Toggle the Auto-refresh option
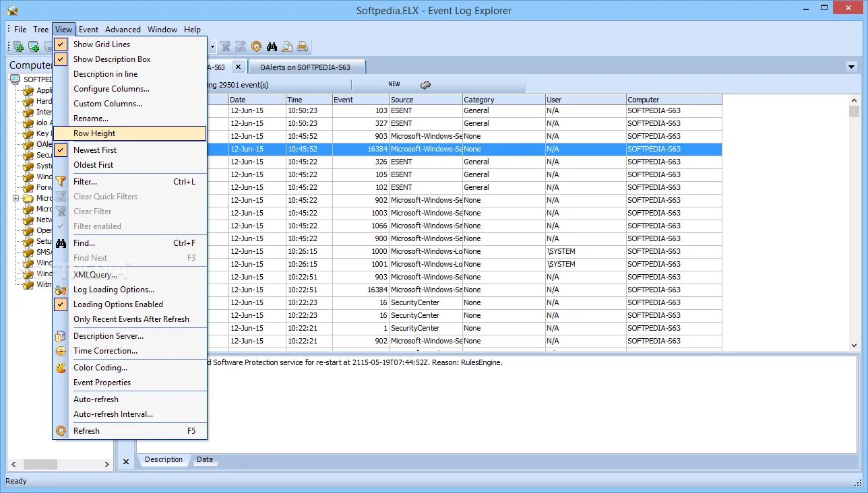Viewport: 868px width, 493px height. [129, 399]
